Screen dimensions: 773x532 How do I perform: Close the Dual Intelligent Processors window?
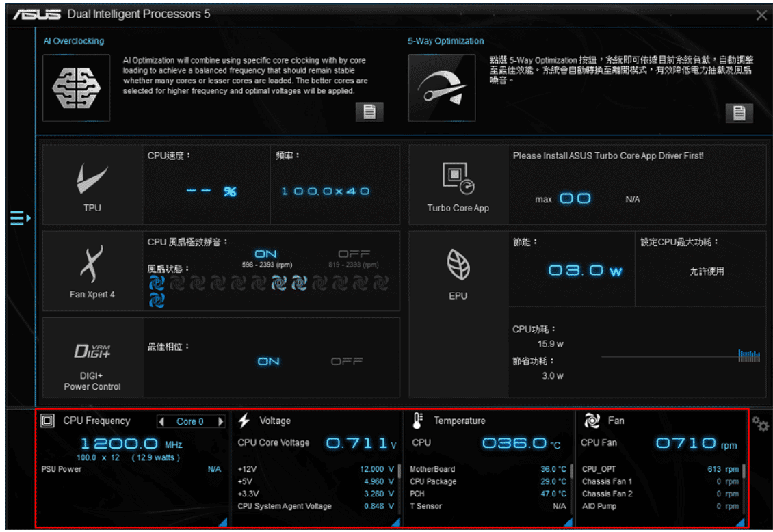(761, 15)
